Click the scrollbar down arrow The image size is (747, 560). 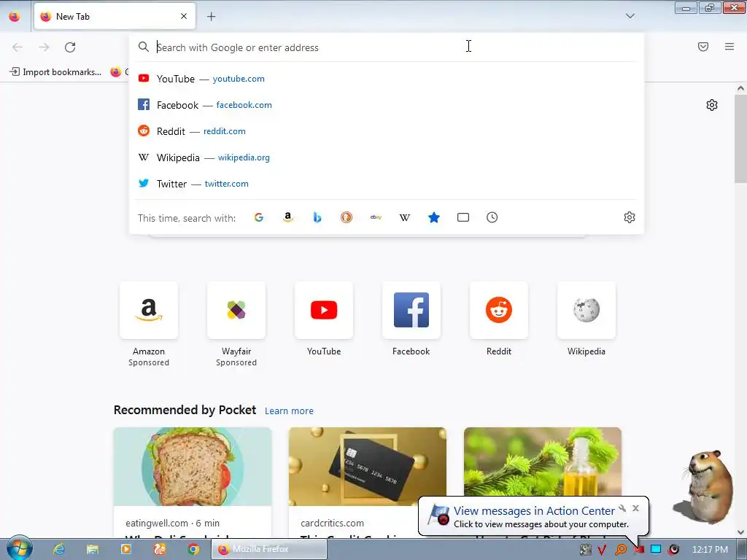(x=741, y=532)
